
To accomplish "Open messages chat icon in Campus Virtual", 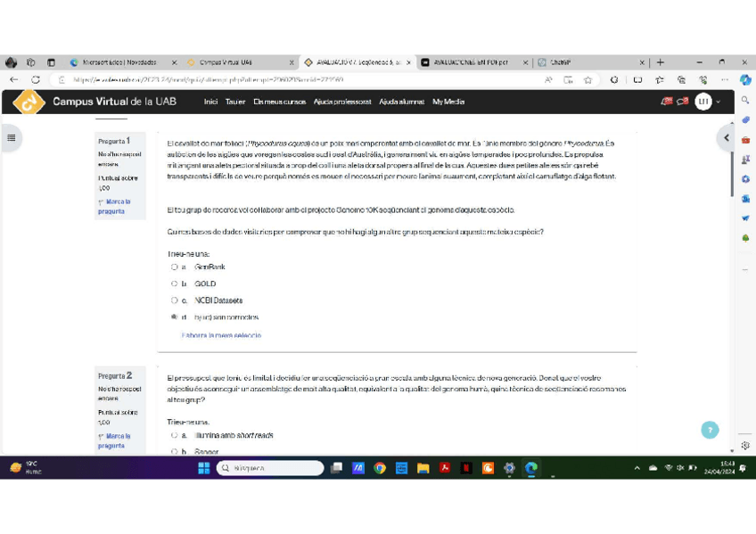I will point(682,102).
